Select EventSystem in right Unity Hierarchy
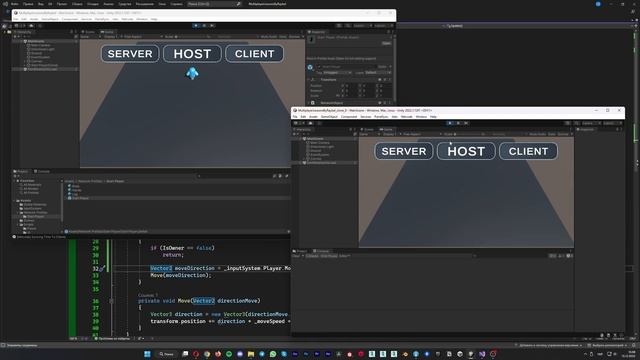Image resolution: width=640 pixels, height=360 pixels. 320,155
